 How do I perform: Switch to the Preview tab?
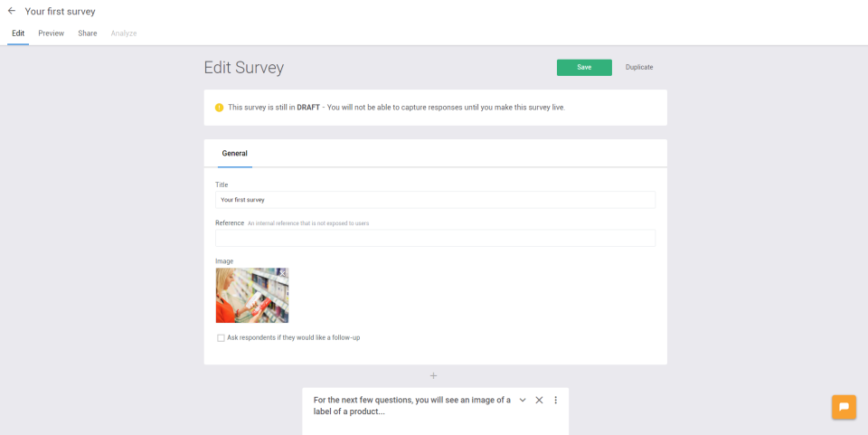point(51,33)
